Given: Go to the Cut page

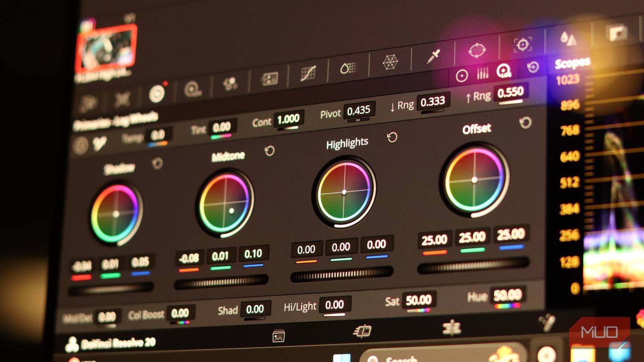Looking at the screenshot, I should [362, 331].
